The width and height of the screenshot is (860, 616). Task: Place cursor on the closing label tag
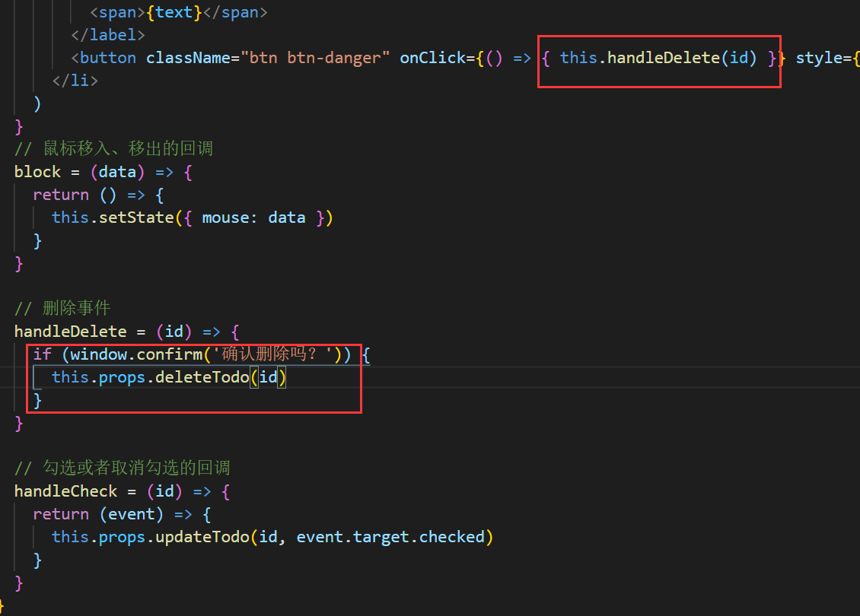point(107,35)
